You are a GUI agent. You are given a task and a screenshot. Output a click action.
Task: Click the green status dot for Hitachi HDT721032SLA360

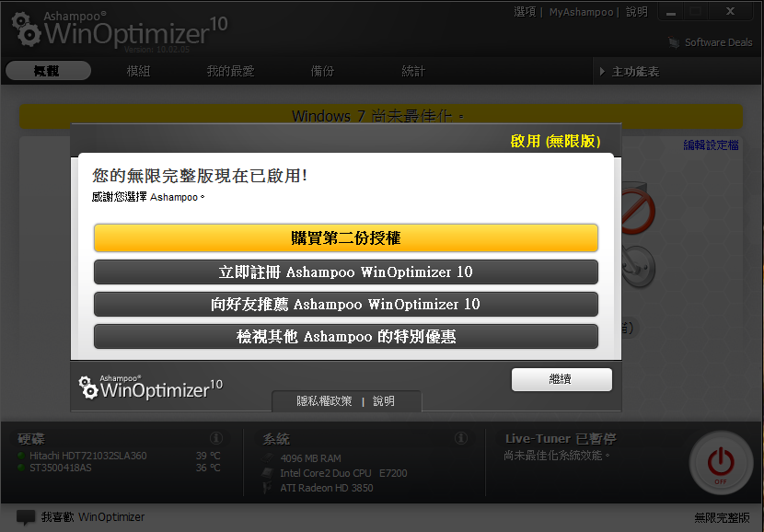tap(21, 456)
